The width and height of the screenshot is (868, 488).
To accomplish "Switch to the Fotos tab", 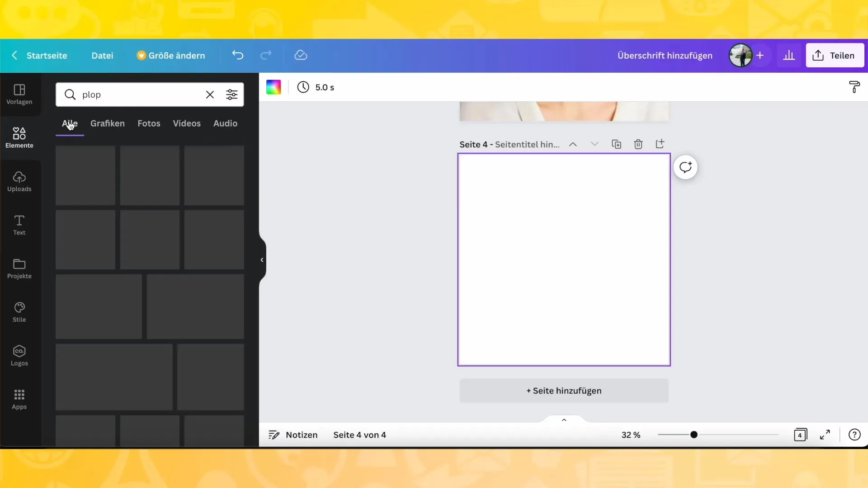I will point(149,123).
